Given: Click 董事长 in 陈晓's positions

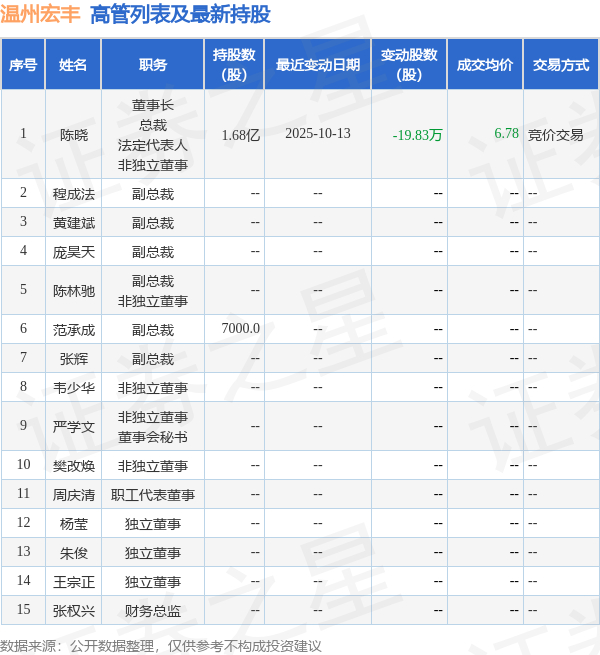Looking at the screenshot, I should click(x=153, y=105).
